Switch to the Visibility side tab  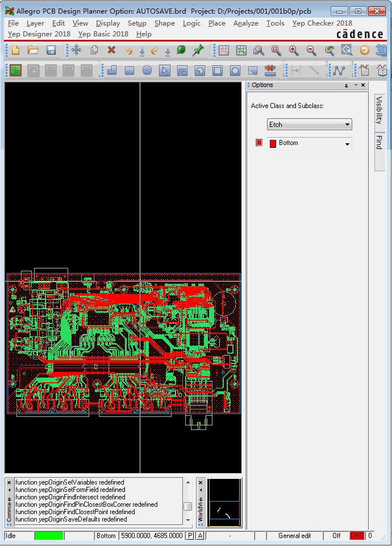379,110
